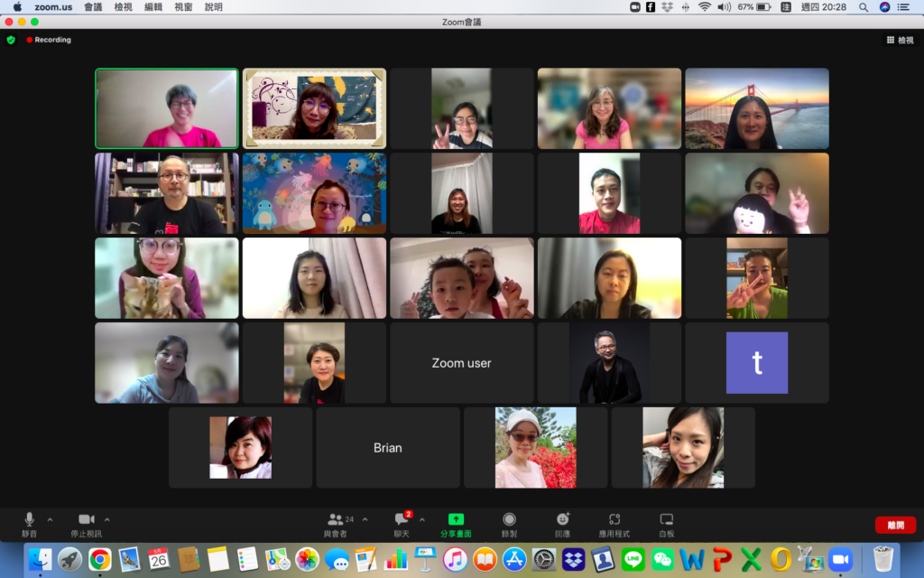Click the Zoom icon in the Dock
This screenshot has height=578, width=924.
(840, 559)
